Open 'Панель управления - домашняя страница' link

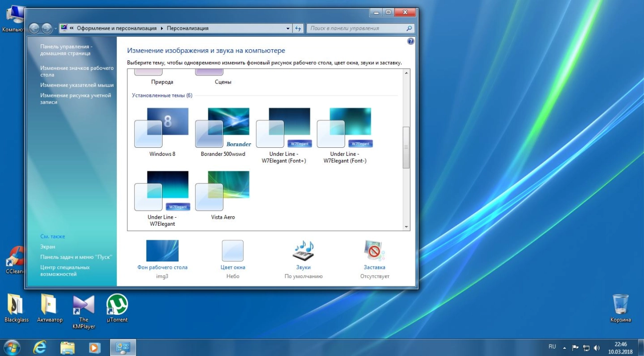tap(66, 50)
